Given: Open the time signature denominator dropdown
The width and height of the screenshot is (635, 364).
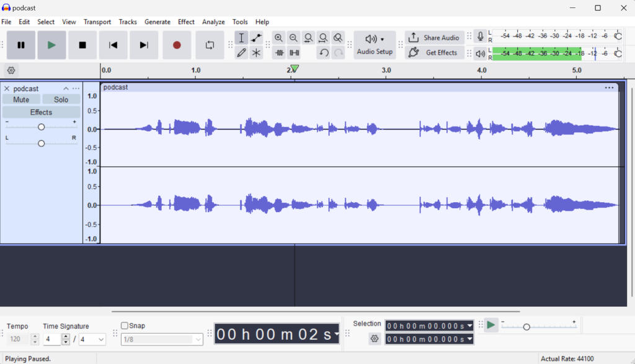Looking at the screenshot, I should 92,339.
